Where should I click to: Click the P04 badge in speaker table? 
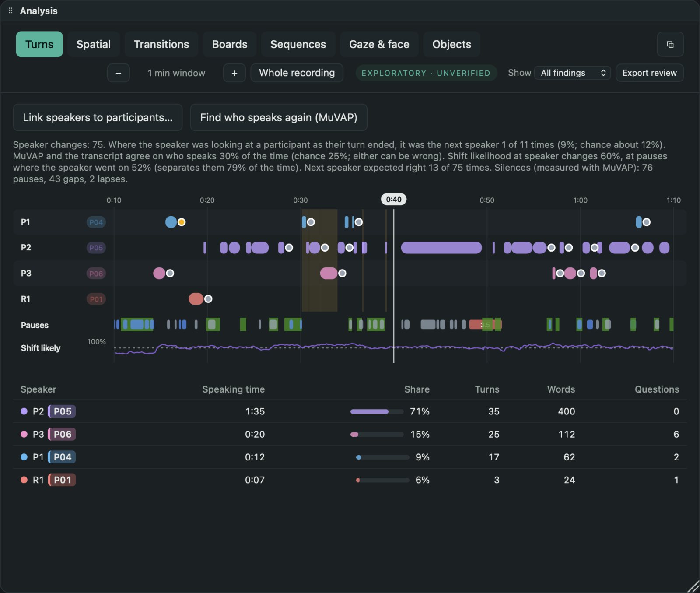[x=62, y=457]
